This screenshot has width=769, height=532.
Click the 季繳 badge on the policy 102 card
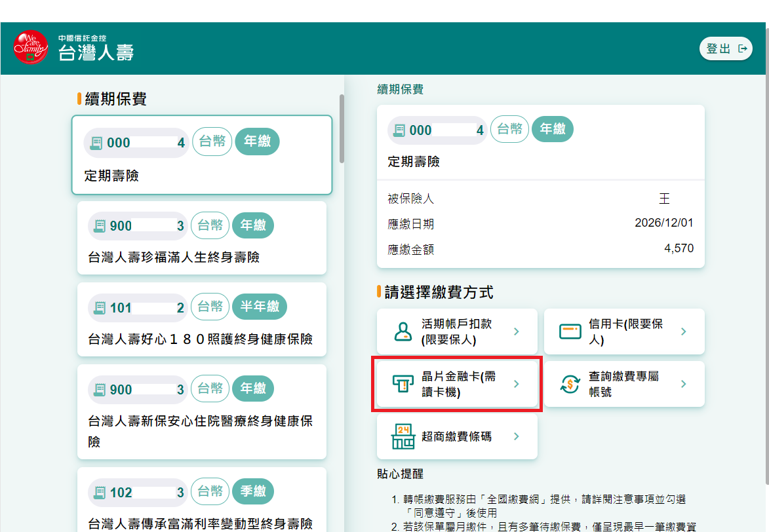point(253,491)
